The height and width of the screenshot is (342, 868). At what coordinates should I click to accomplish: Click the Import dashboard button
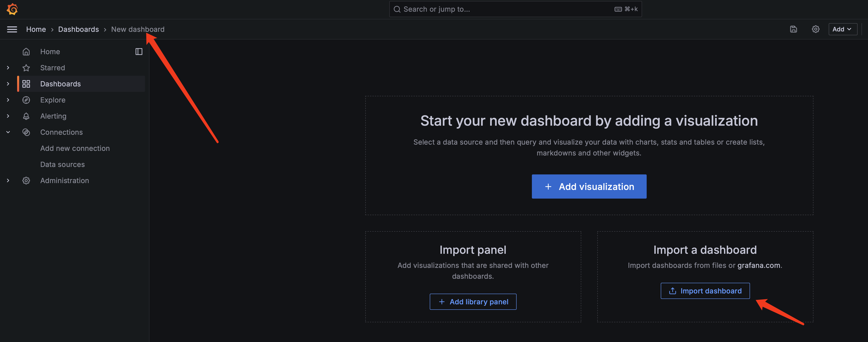click(705, 291)
